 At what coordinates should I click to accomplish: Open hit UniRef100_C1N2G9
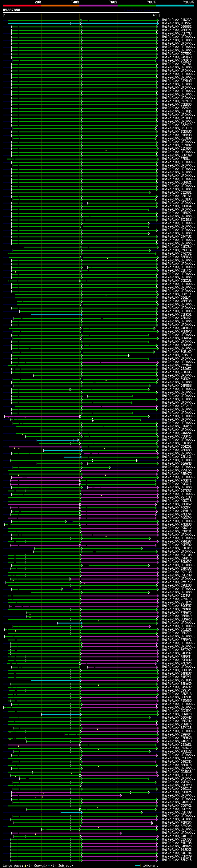pos(177,20)
